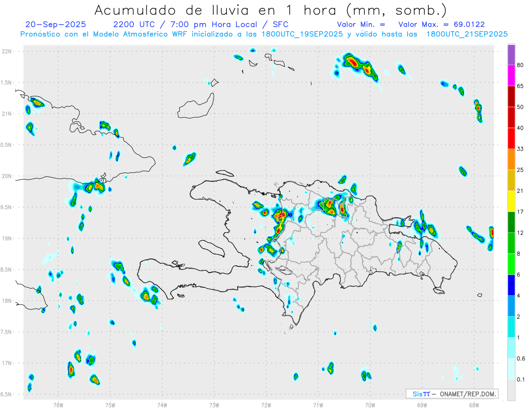The image size is (532, 411).
Task: Select the '73W' longitude label
Action: point(214,405)
